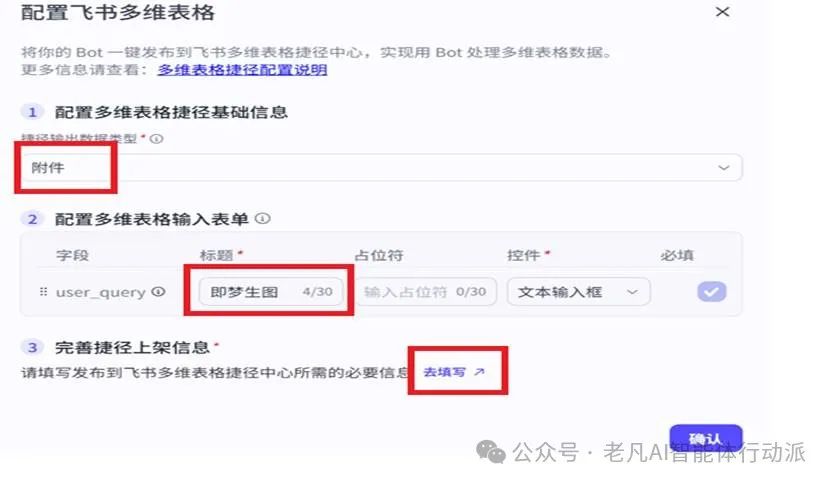Click the chevron of the 附件 selector
Image resolution: width=832 pixels, height=485 pixels.
[723, 168]
